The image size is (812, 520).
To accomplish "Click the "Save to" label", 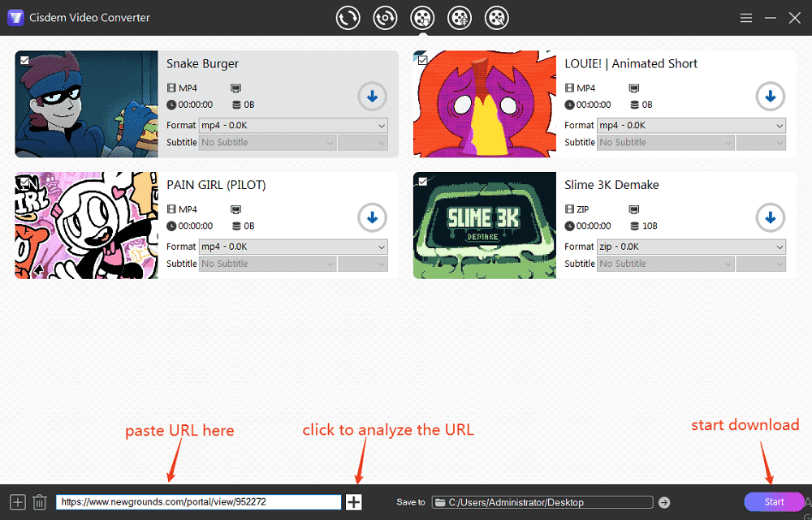I will (411, 502).
